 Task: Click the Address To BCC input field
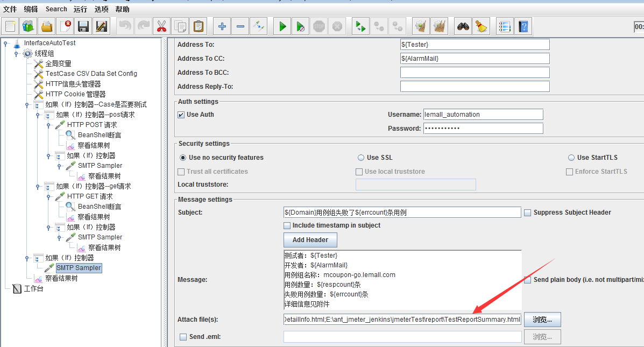[475, 73]
